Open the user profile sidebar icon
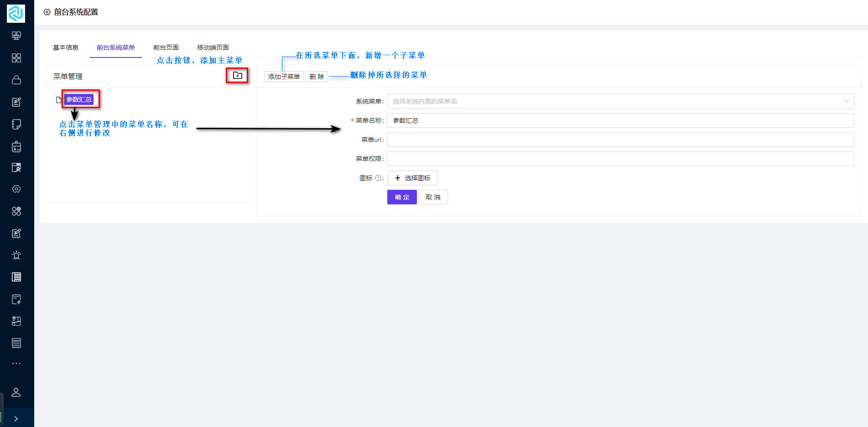Viewport: 868px width, 427px height. click(x=16, y=392)
